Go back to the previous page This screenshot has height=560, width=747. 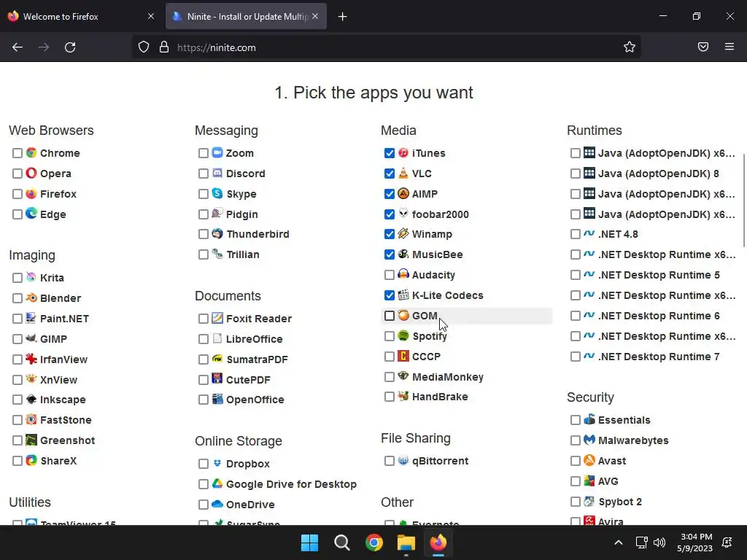(x=18, y=47)
